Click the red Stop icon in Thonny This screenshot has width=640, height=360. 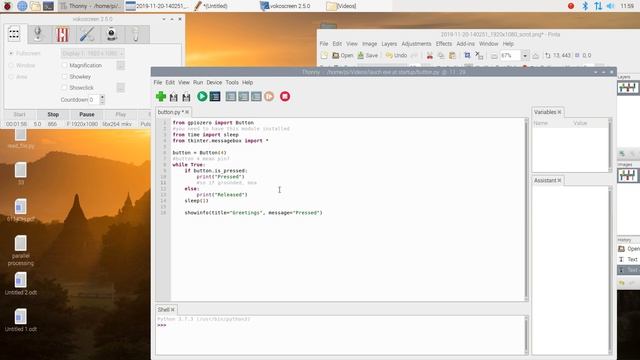pyautogui.click(x=285, y=96)
